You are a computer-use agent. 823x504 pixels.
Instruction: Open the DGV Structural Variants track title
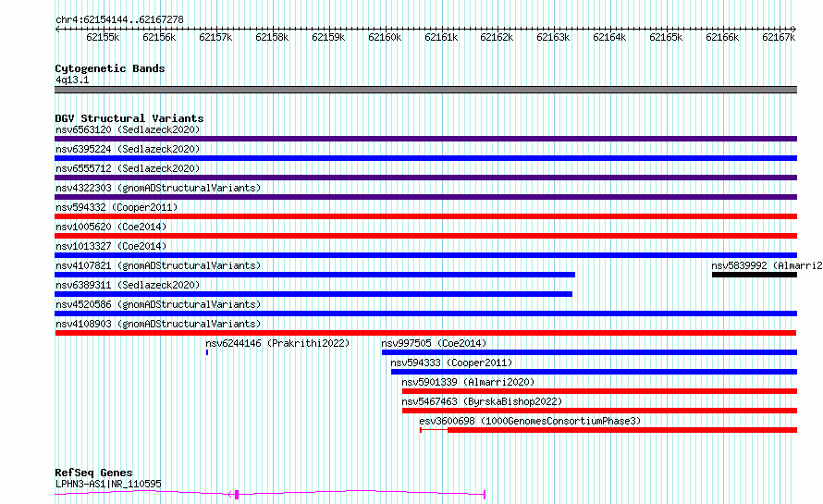[x=129, y=118]
